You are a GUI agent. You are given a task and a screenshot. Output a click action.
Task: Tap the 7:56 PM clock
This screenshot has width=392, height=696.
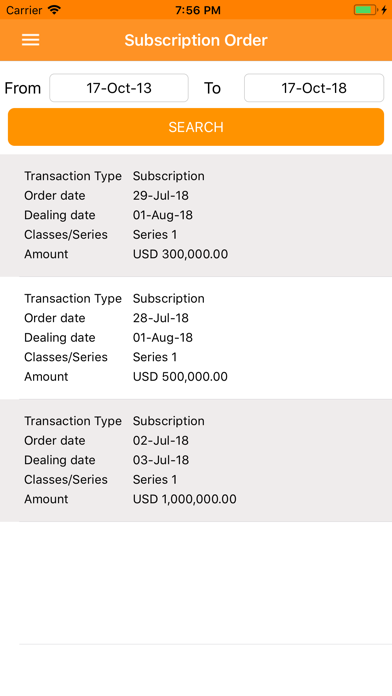click(198, 10)
